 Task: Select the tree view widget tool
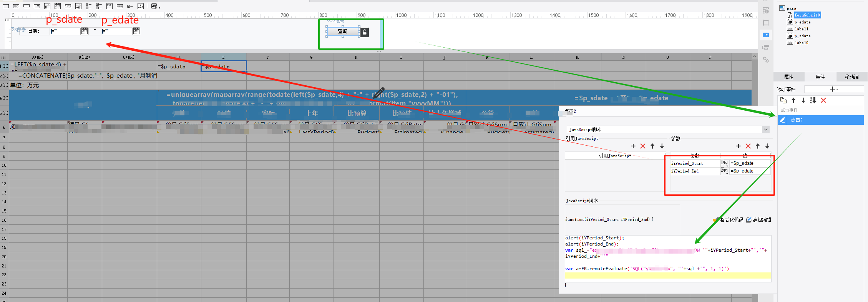pyautogui.click(x=141, y=6)
